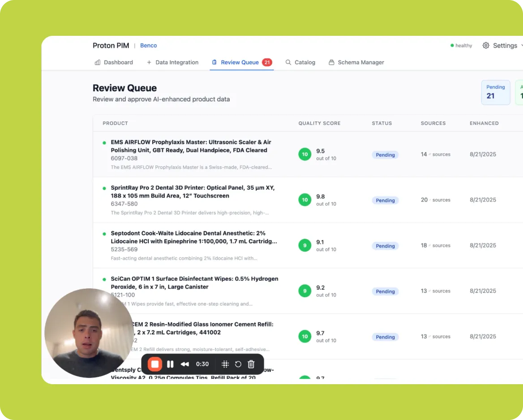Click the 14 sources cell
This screenshot has width=523, height=420.
[435, 154]
